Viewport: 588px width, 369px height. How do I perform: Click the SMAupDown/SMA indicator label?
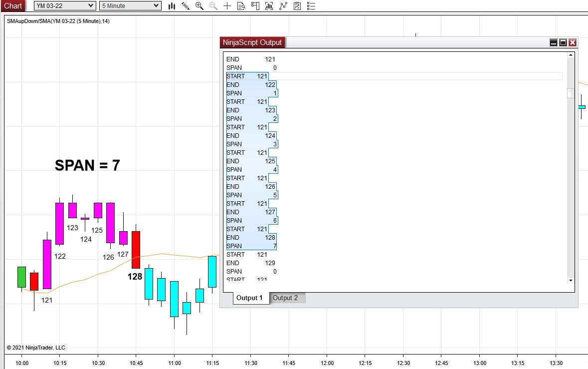58,21
